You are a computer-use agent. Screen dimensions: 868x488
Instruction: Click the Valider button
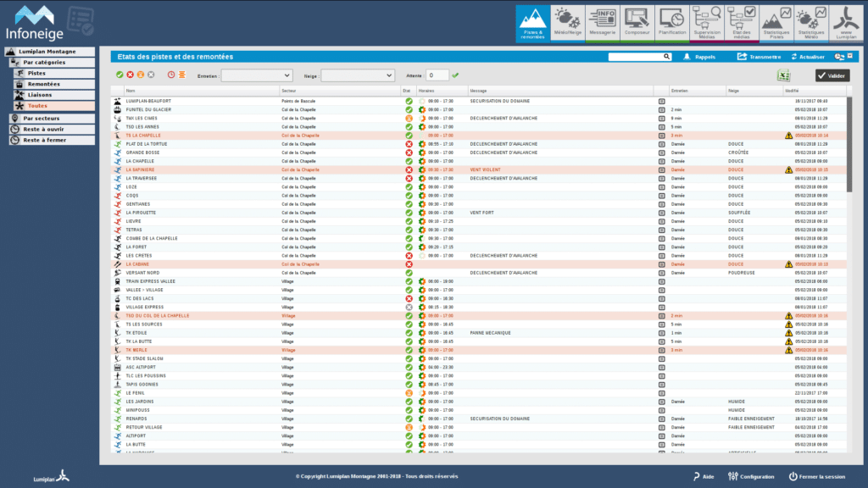(832, 75)
